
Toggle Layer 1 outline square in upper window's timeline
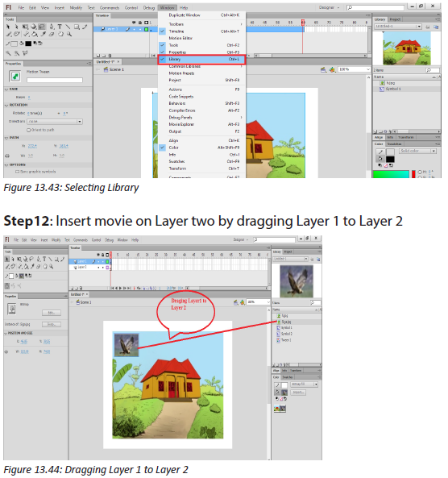click(x=147, y=30)
